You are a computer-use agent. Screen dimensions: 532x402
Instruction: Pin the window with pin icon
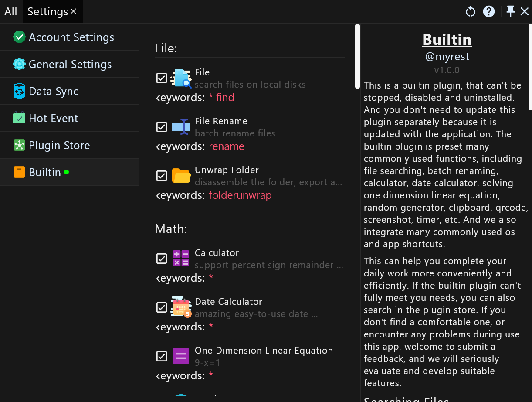click(510, 12)
